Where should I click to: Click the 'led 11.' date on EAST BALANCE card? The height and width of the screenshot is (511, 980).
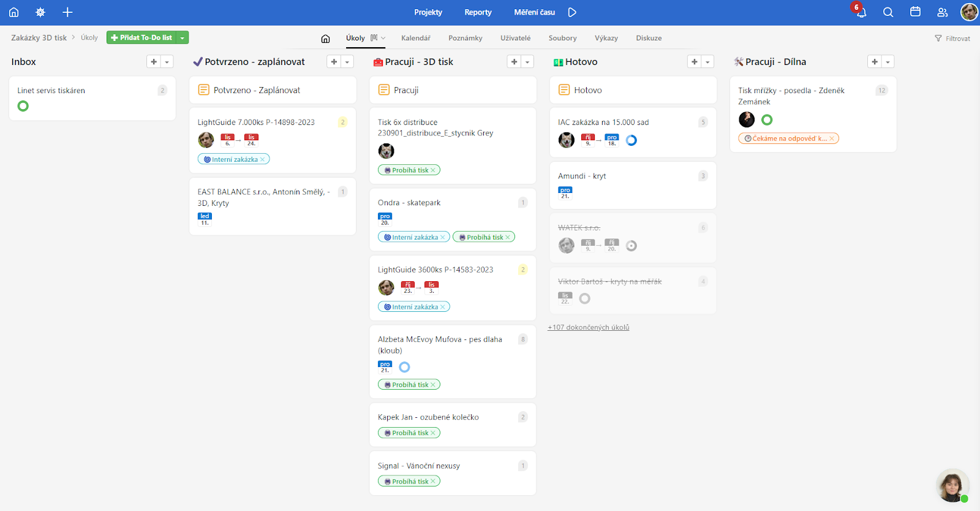coord(205,219)
